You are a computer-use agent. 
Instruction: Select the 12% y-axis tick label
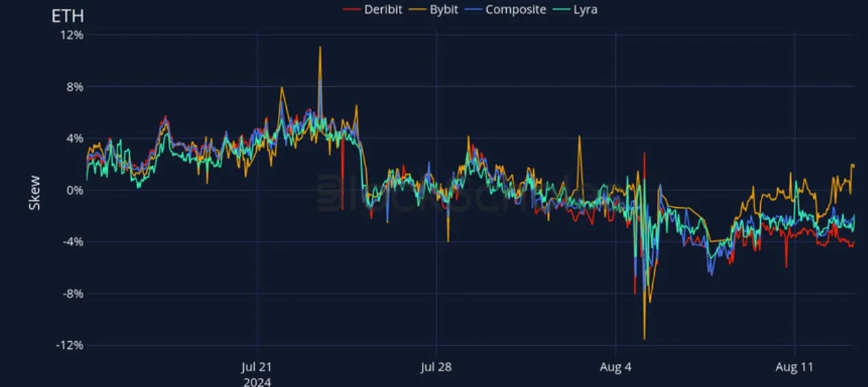tap(70, 35)
